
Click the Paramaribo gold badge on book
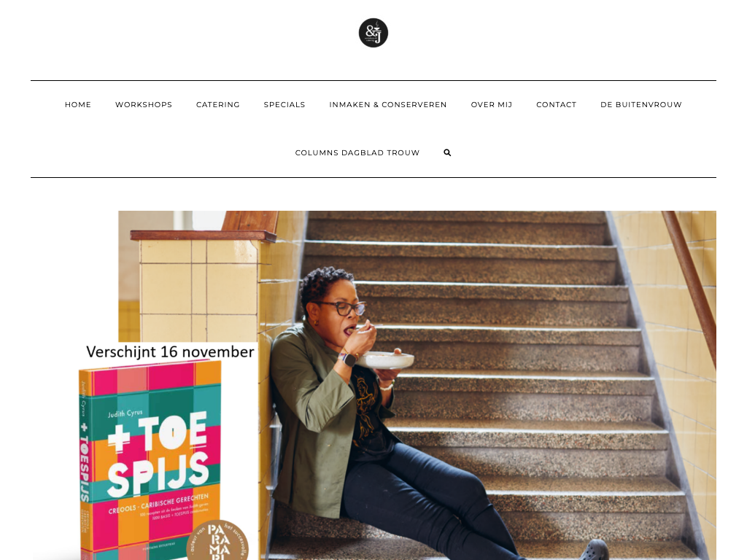(217, 541)
